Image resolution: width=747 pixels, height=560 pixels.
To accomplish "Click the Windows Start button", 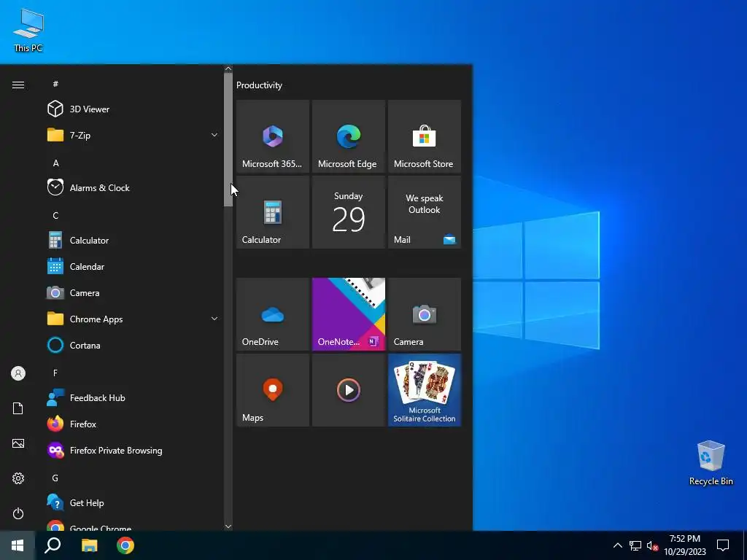I will click(18, 545).
